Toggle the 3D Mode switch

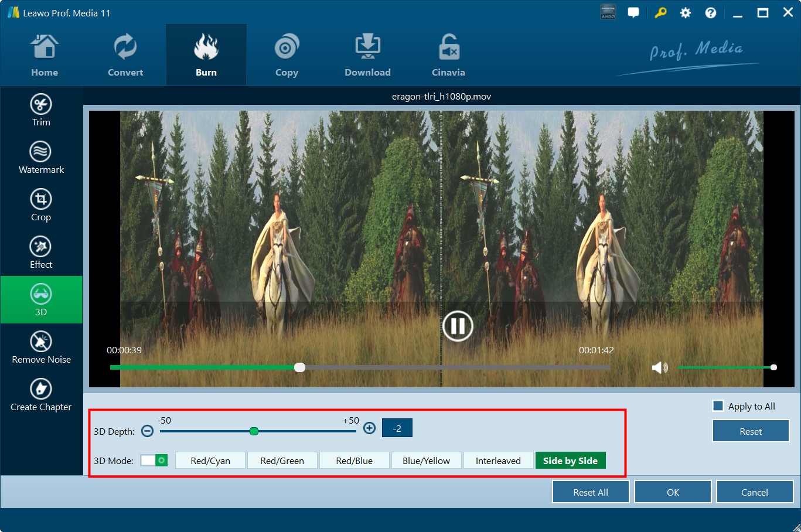coord(154,461)
